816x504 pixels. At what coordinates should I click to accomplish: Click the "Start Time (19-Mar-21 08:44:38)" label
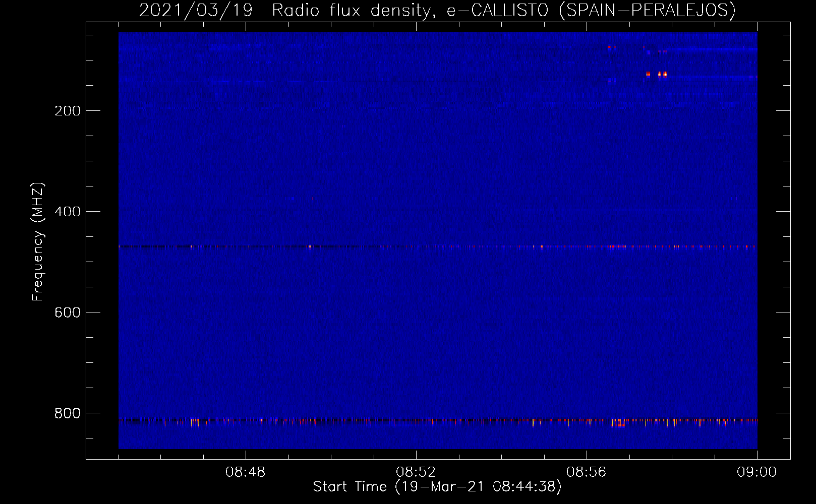click(x=437, y=487)
